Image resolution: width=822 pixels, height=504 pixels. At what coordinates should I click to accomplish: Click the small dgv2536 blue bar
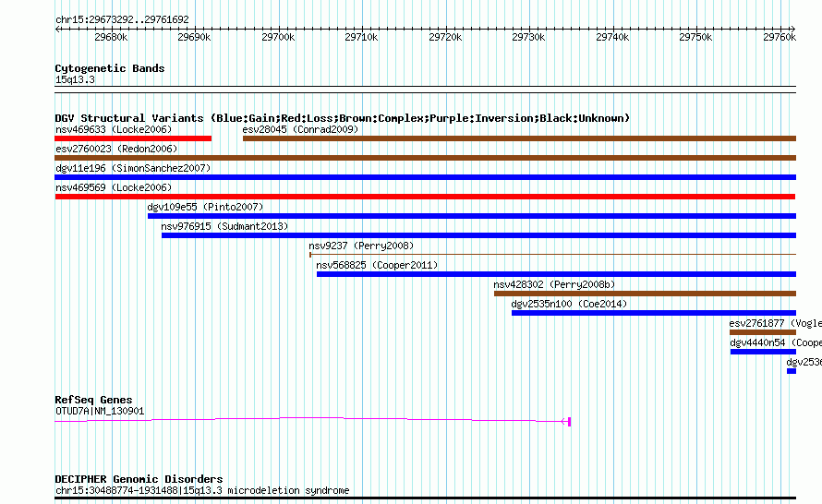[x=792, y=371]
